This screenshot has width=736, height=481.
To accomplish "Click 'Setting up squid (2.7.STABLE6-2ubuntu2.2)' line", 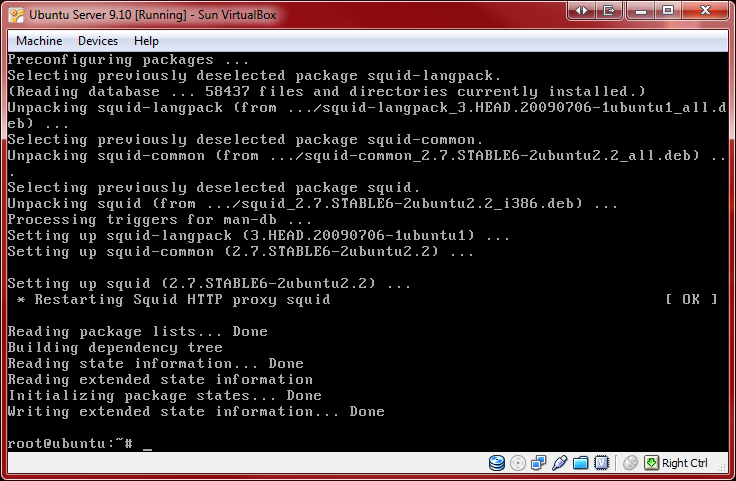I will coord(209,283).
